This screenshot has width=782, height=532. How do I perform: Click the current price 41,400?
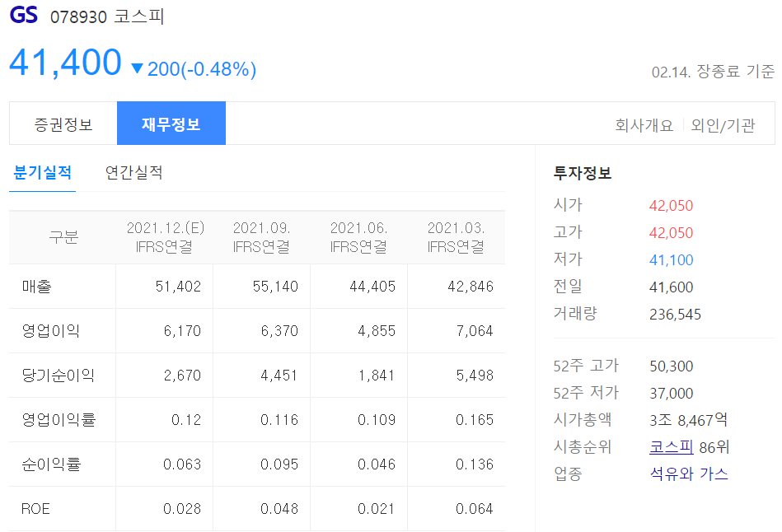click(65, 63)
